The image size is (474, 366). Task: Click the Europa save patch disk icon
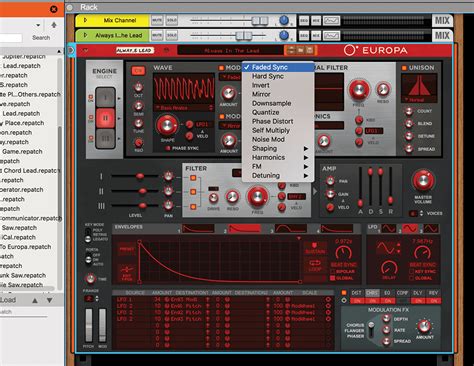click(x=309, y=50)
